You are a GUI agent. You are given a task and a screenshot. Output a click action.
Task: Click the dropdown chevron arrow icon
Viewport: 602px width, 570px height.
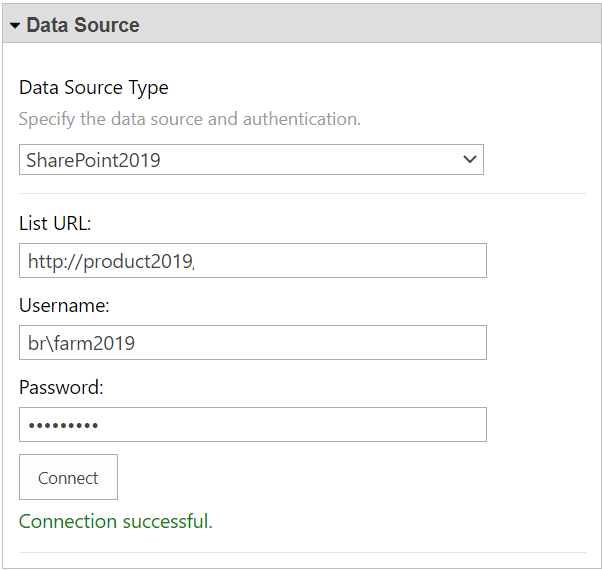[470, 160]
